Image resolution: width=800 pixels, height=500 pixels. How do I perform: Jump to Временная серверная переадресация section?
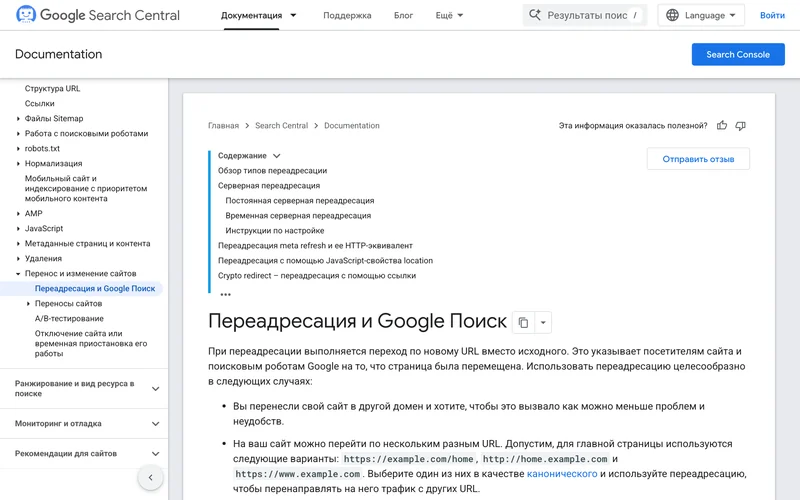(298, 215)
